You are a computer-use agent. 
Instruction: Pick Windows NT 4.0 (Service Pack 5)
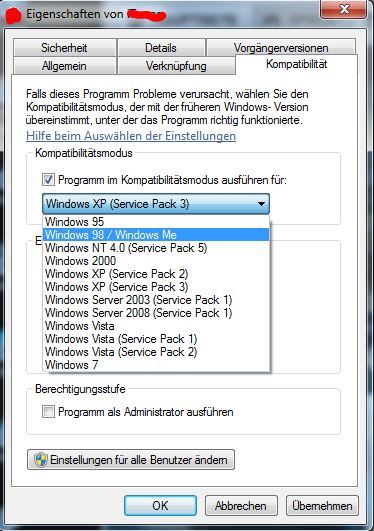[x=156, y=248]
